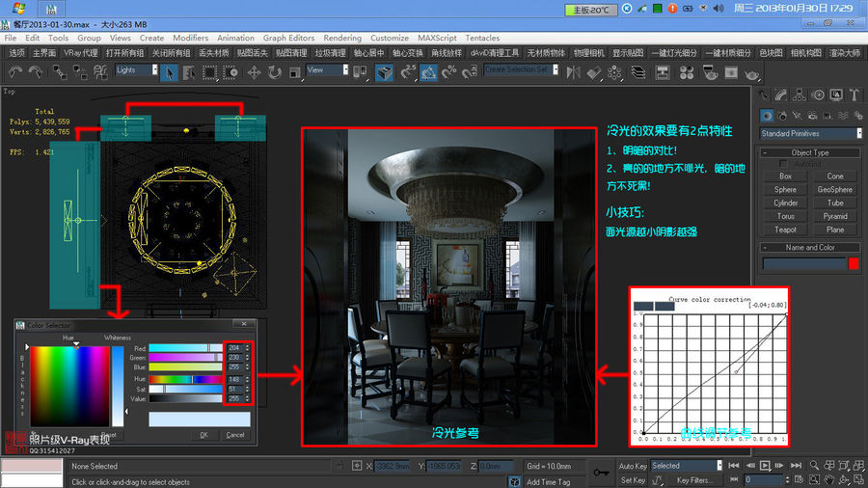The height and width of the screenshot is (488, 868).
Task: Click the Use Pivot Point Center icon
Action: pos(361,72)
